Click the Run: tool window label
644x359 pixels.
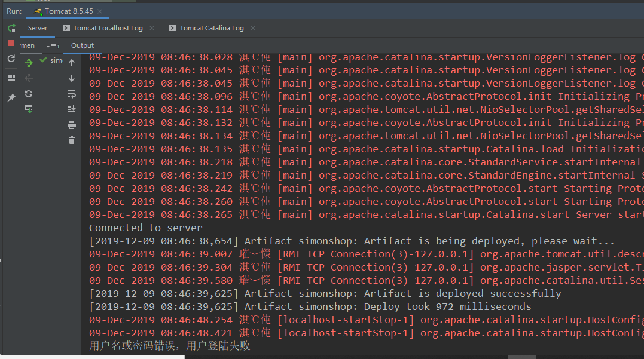pyautogui.click(x=14, y=11)
